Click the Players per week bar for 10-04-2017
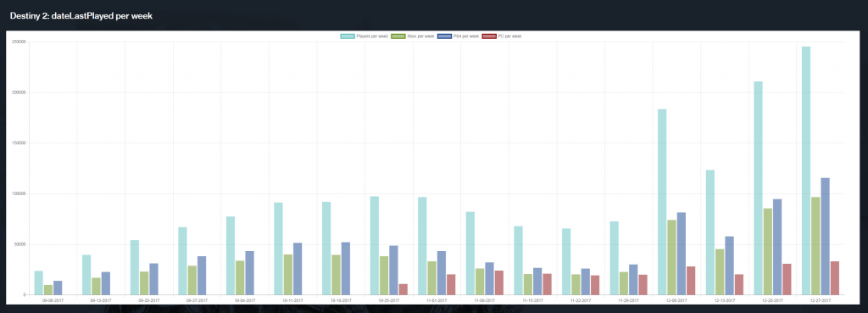This screenshot has width=868, height=313. (x=231, y=255)
